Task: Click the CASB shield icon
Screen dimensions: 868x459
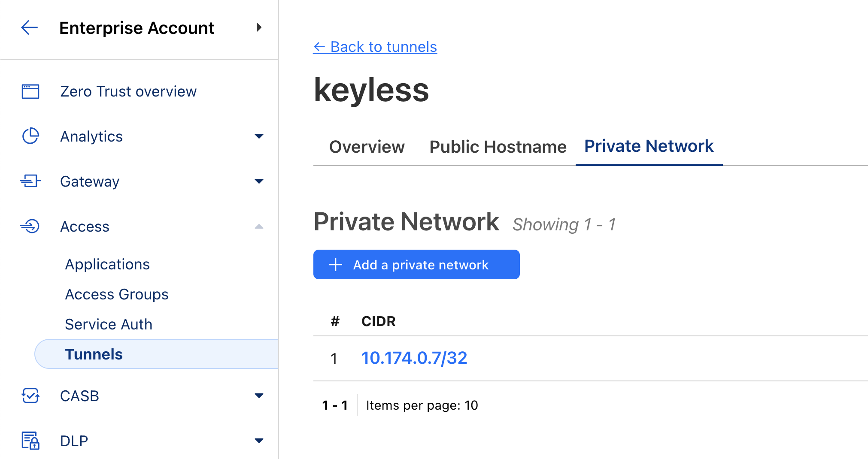Action: pyautogui.click(x=29, y=396)
